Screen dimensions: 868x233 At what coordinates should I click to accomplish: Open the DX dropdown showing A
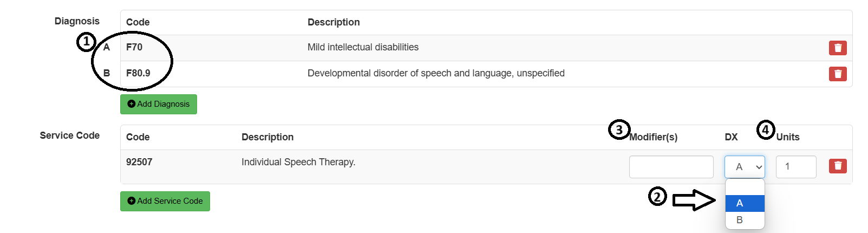pyautogui.click(x=745, y=167)
